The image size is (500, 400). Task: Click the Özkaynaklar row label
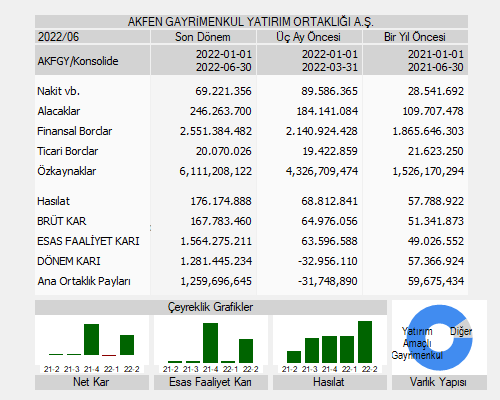click(67, 171)
